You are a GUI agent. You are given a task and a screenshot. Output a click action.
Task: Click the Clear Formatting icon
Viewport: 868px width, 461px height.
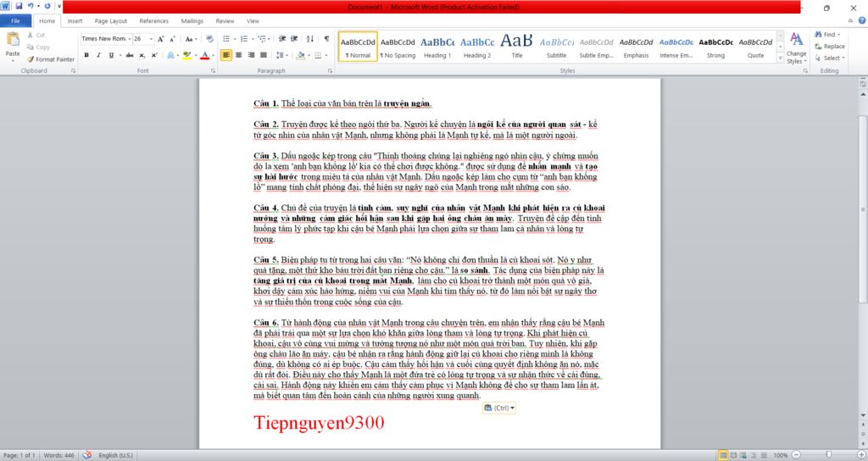pyautogui.click(x=209, y=39)
